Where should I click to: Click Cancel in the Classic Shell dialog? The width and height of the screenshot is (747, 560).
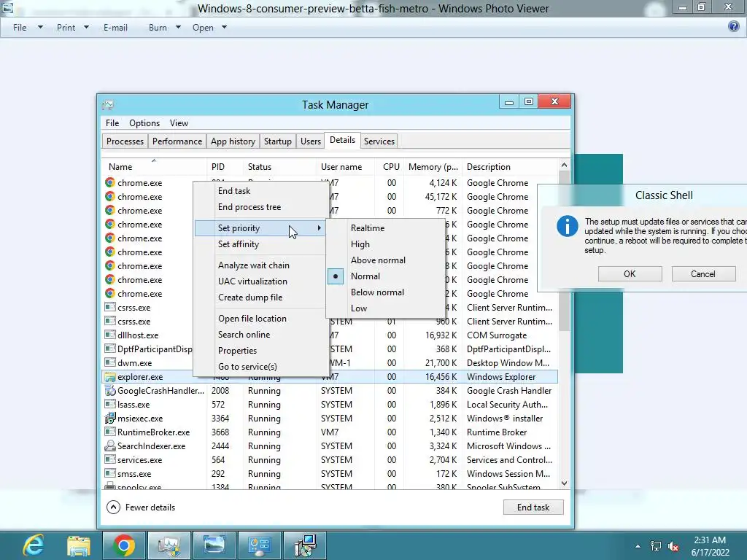(703, 274)
